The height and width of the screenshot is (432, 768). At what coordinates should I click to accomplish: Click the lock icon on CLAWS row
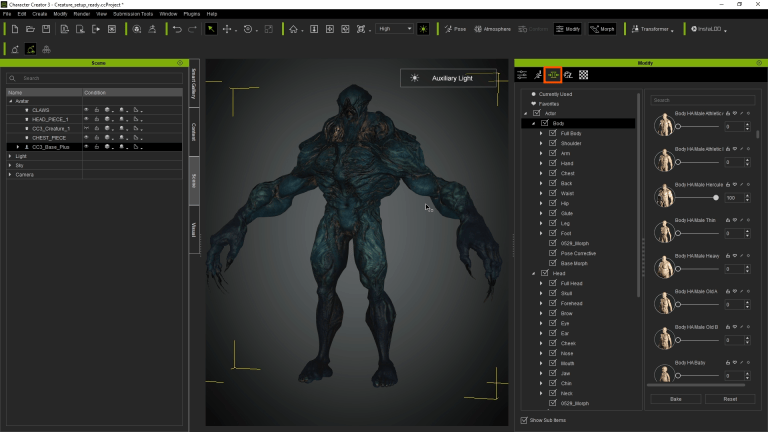[x=96, y=110]
